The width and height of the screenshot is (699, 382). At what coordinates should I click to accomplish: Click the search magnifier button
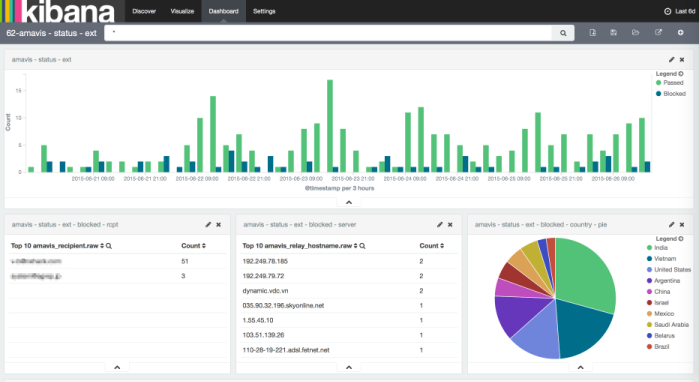[563, 33]
